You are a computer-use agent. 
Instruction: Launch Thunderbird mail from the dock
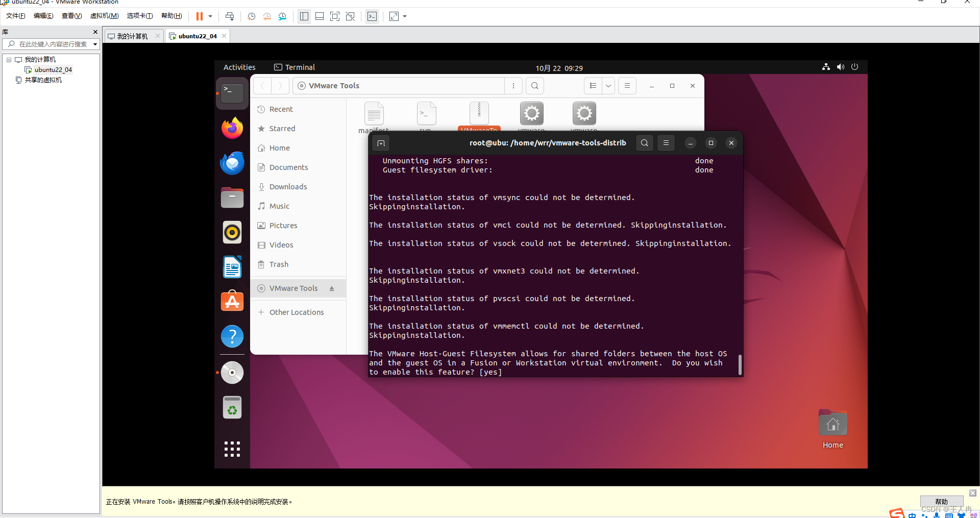pos(232,163)
